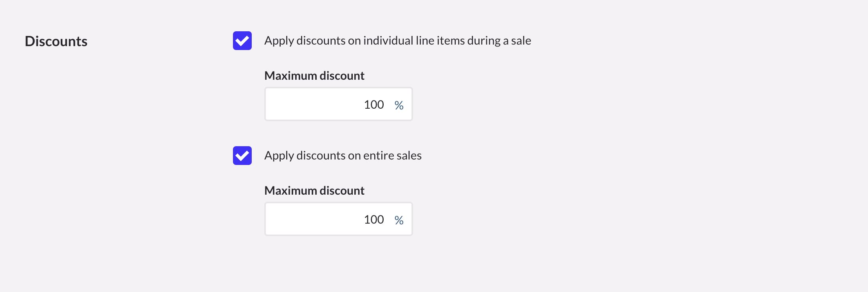Click the checkmark next to entire sales

click(x=242, y=155)
